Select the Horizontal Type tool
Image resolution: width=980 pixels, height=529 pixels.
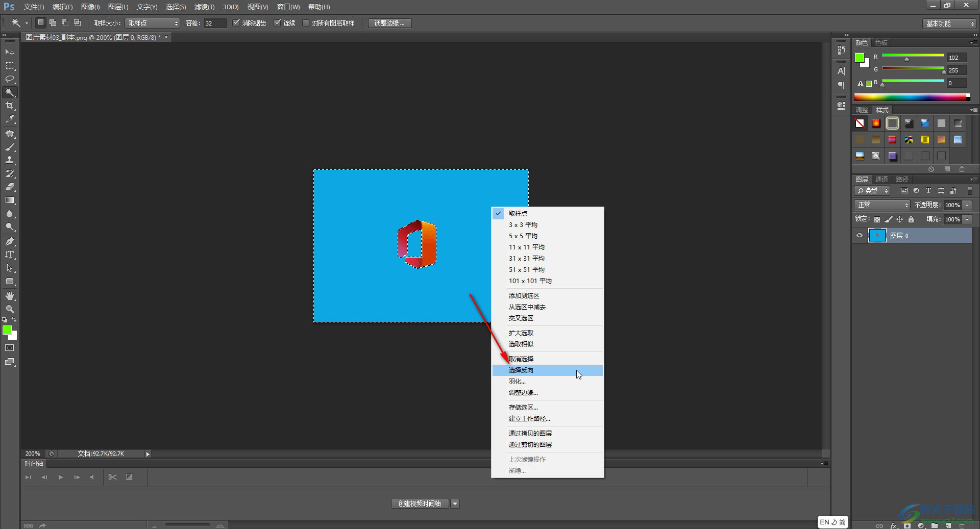(10, 255)
